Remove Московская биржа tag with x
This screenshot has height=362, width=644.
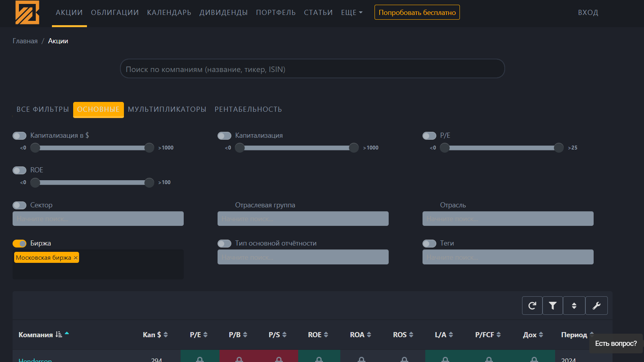[76, 258]
